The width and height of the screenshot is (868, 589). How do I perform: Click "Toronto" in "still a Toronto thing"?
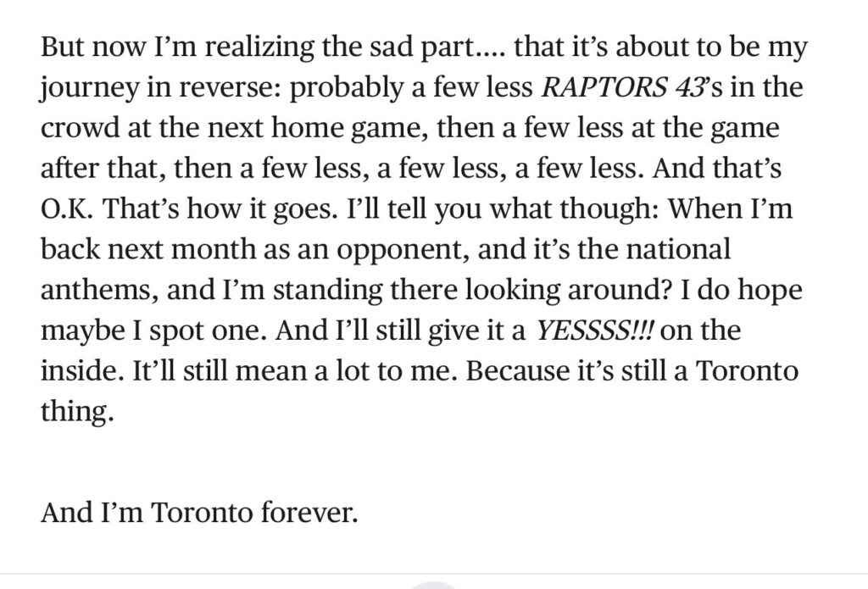(x=747, y=370)
